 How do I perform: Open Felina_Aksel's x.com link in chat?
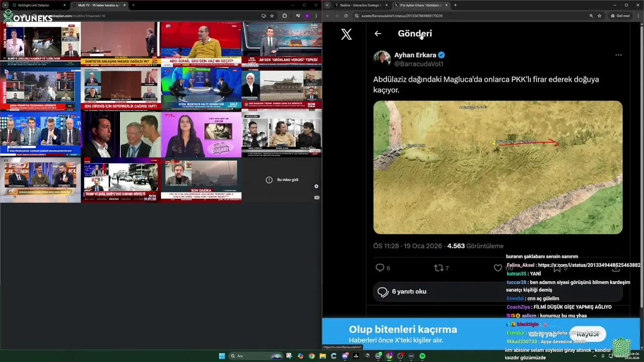click(589, 265)
